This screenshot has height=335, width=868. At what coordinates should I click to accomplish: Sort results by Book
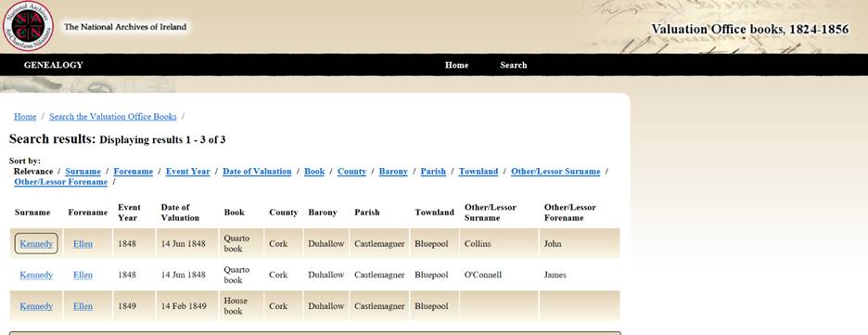click(314, 171)
